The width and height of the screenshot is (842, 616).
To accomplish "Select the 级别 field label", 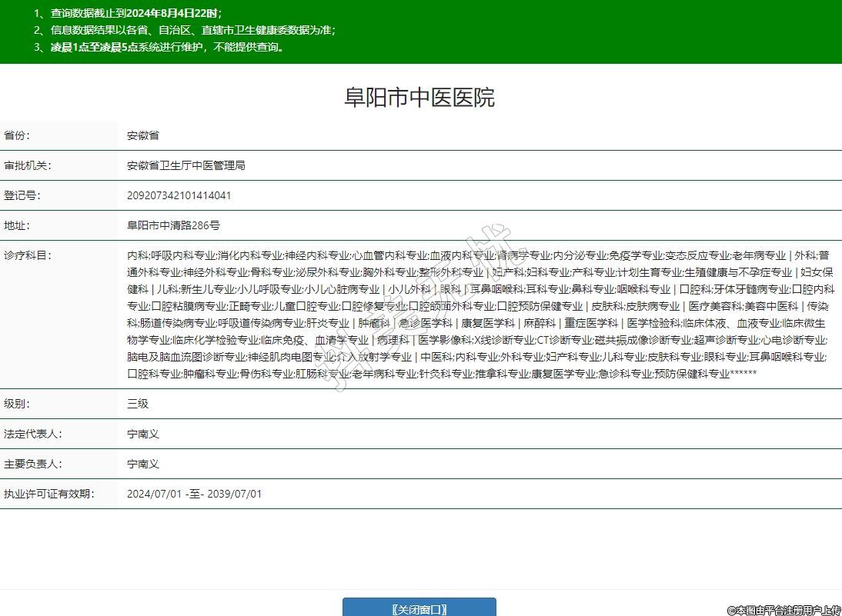I will click(17, 404).
